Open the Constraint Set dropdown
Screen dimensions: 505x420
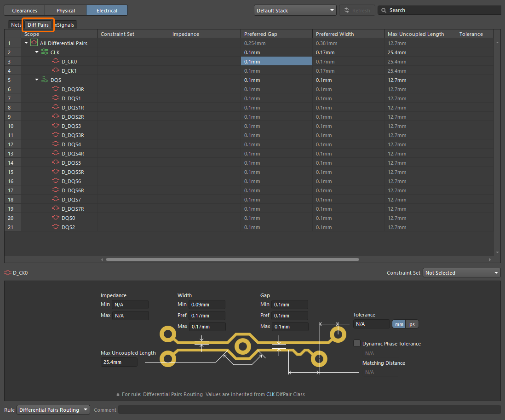click(x=461, y=273)
